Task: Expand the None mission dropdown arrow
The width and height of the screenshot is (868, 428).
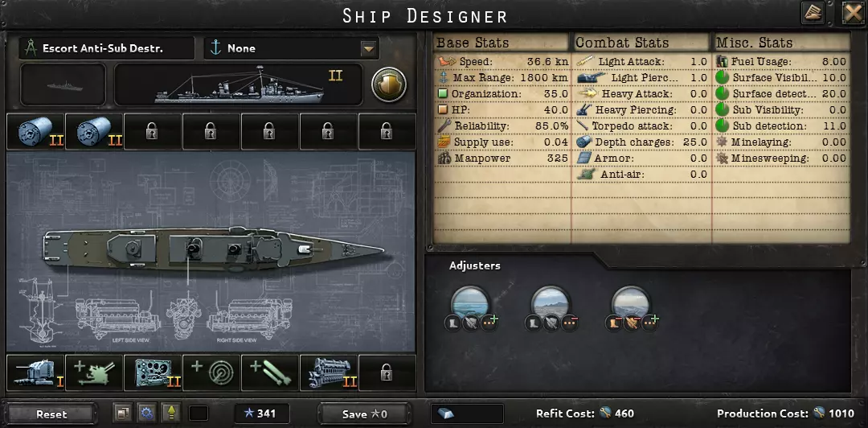Action: pos(369,49)
